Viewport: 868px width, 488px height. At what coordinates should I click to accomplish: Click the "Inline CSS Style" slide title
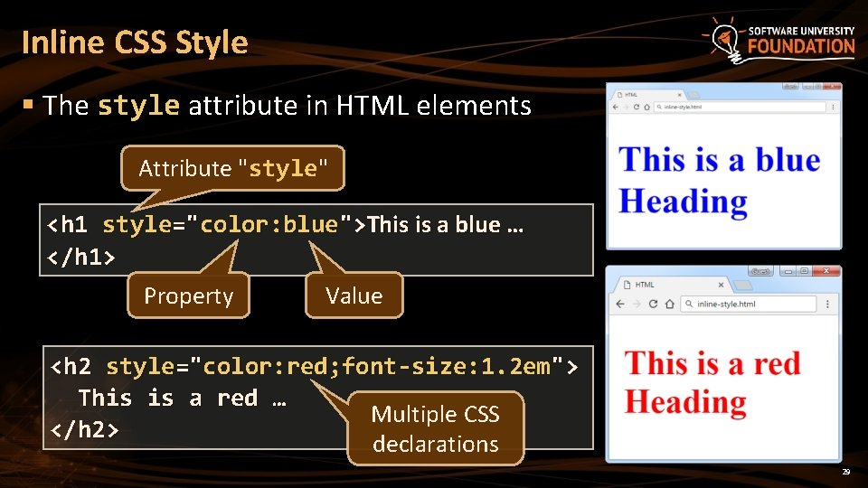pos(135,42)
